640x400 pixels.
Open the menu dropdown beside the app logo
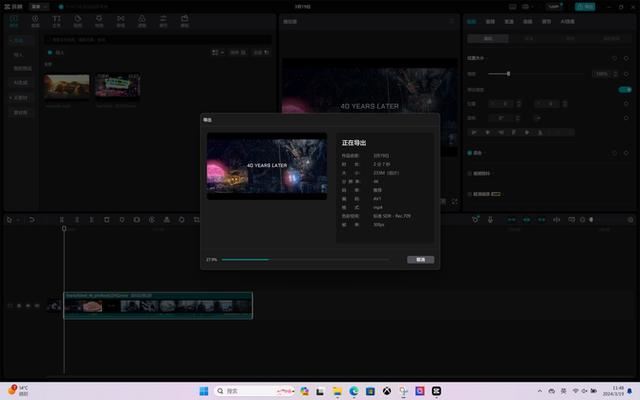pyautogui.click(x=37, y=5)
